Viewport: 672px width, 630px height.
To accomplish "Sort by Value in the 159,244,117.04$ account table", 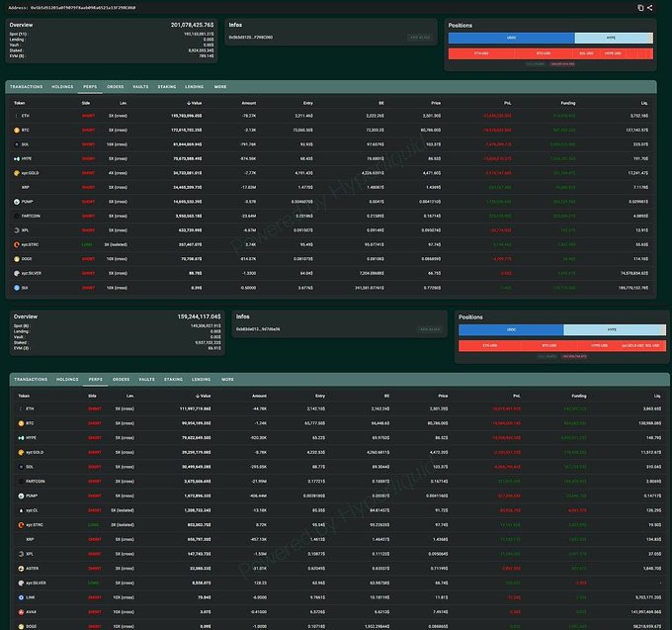I will pos(204,396).
